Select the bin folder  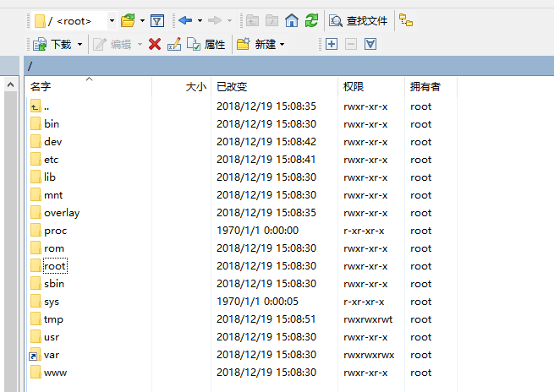45,124
